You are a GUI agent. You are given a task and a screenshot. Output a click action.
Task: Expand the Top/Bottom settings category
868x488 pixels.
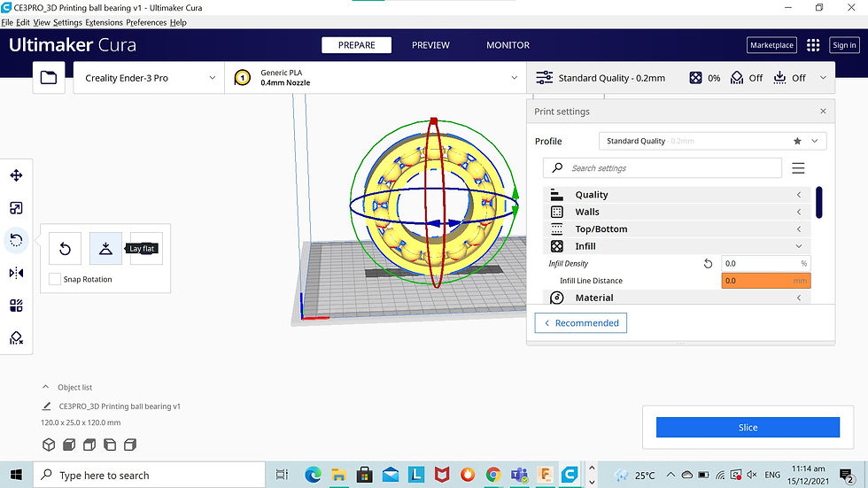coord(677,229)
